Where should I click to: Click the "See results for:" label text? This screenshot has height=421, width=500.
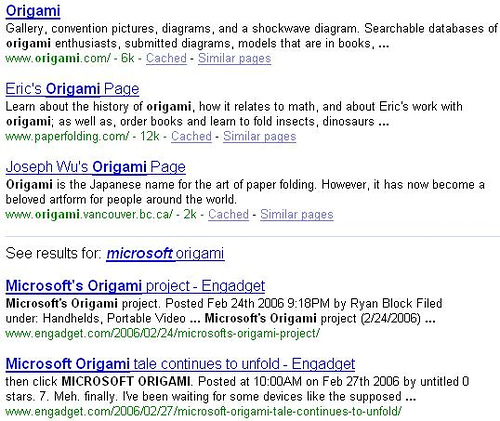tap(54, 253)
